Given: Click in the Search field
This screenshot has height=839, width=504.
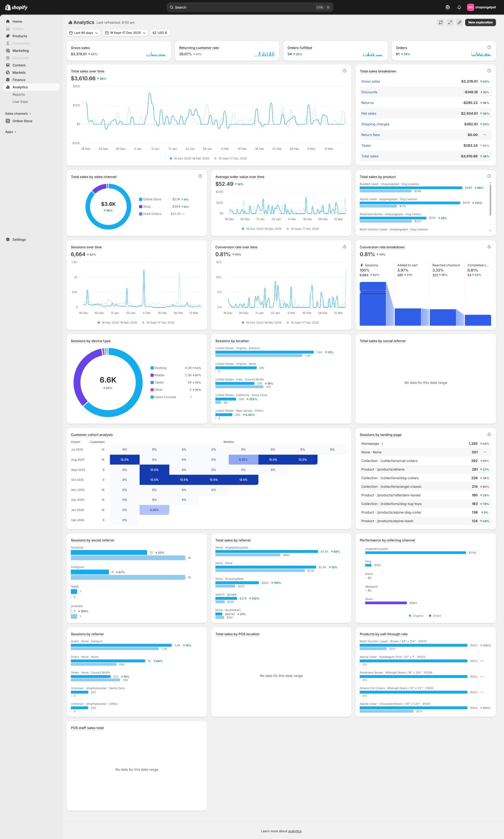Looking at the screenshot, I should 244,8.
